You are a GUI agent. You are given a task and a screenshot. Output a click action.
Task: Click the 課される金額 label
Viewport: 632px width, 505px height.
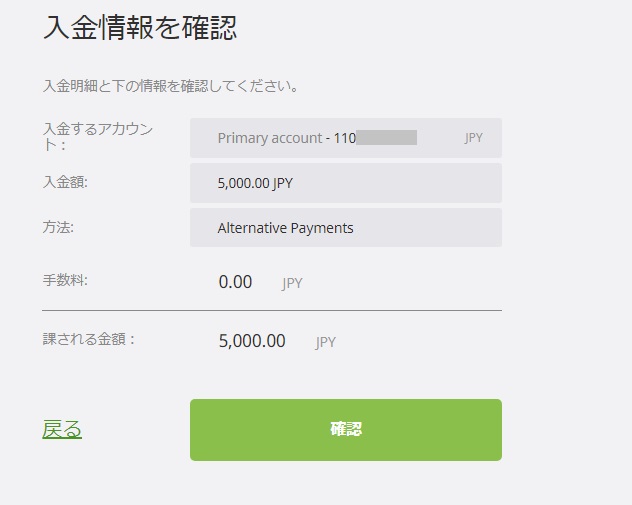(89, 339)
